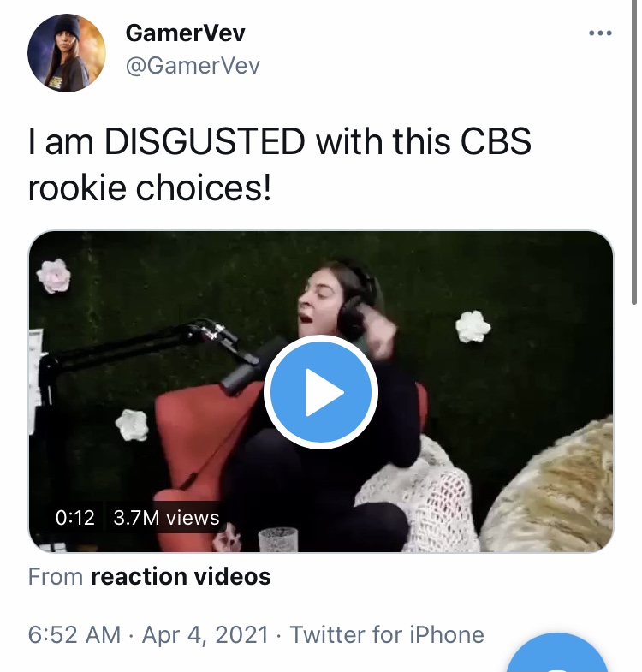Click the 3.7M views counter badge
The image size is (642, 672).
pos(166,517)
